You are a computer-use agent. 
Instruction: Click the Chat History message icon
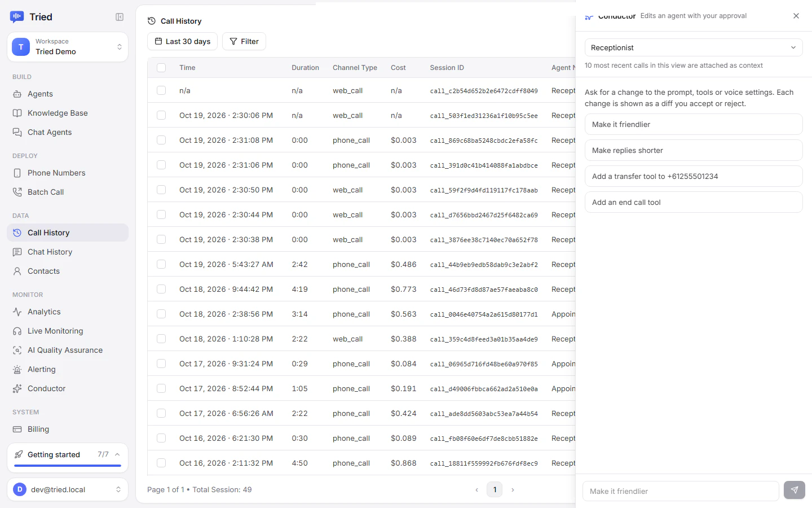(x=17, y=252)
